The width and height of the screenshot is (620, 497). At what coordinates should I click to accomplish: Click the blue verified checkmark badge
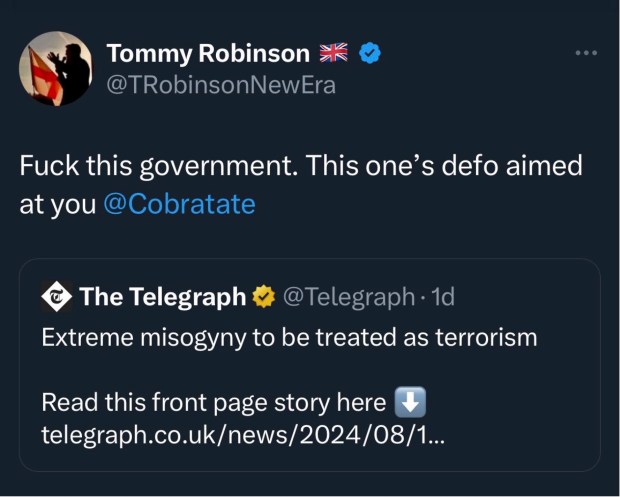(369, 53)
